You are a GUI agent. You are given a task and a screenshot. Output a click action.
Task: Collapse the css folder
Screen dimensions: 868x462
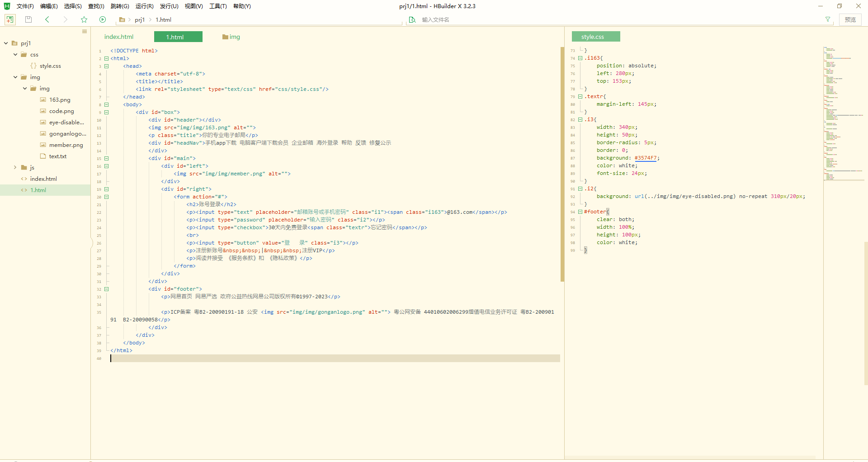point(15,55)
